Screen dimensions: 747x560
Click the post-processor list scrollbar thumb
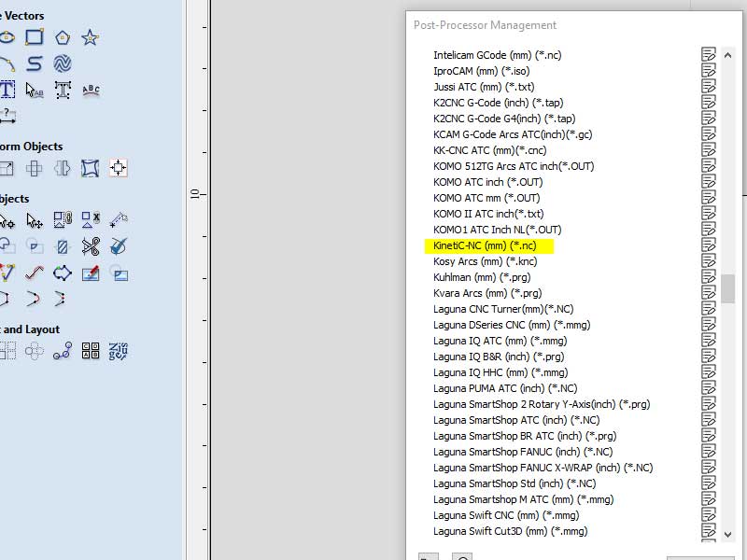click(x=727, y=288)
